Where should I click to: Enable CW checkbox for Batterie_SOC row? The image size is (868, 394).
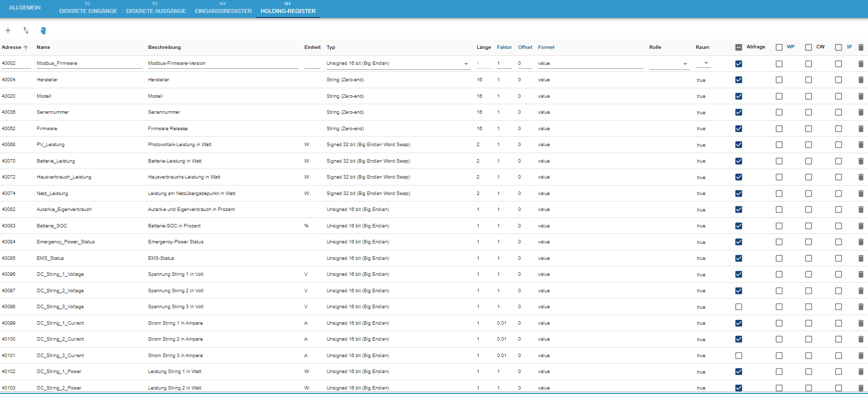click(x=809, y=226)
